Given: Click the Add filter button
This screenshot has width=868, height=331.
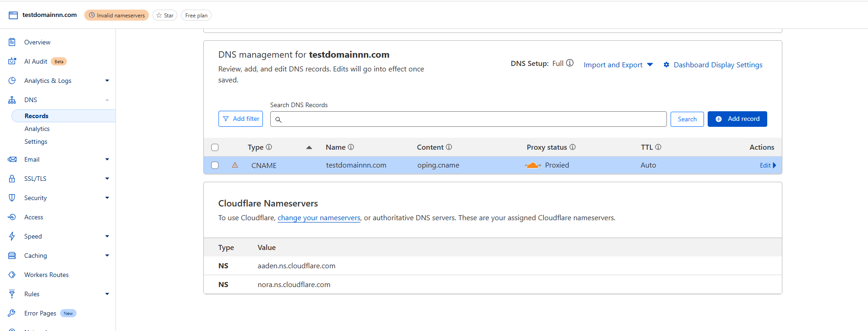Looking at the screenshot, I should click(x=240, y=119).
